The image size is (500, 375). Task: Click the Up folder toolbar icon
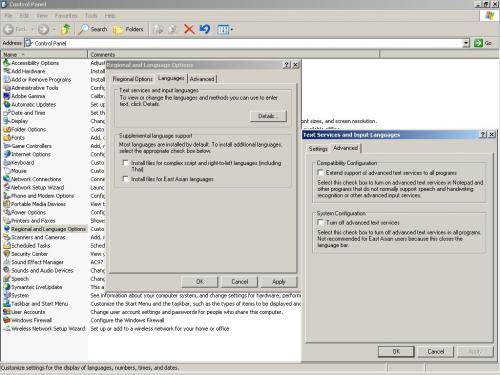(x=66, y=29)
